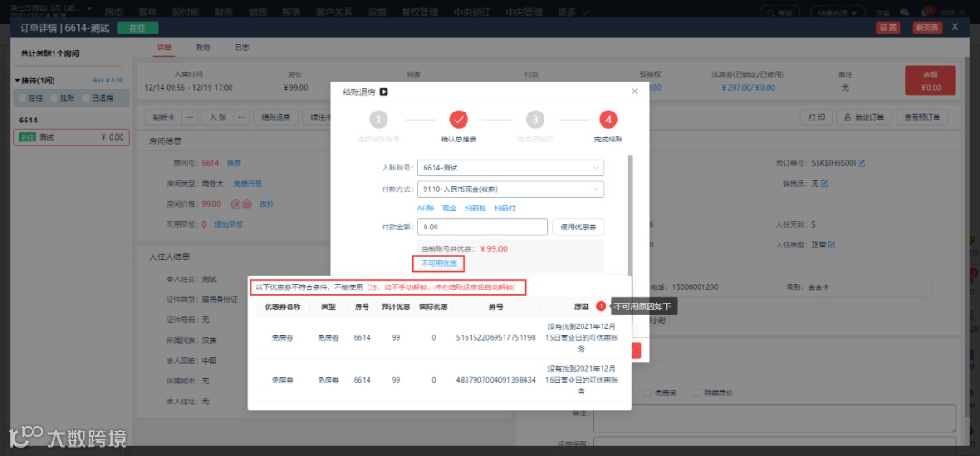Click the 打印 print button
The height and width of the screenshot is (456, 980).
817,117
